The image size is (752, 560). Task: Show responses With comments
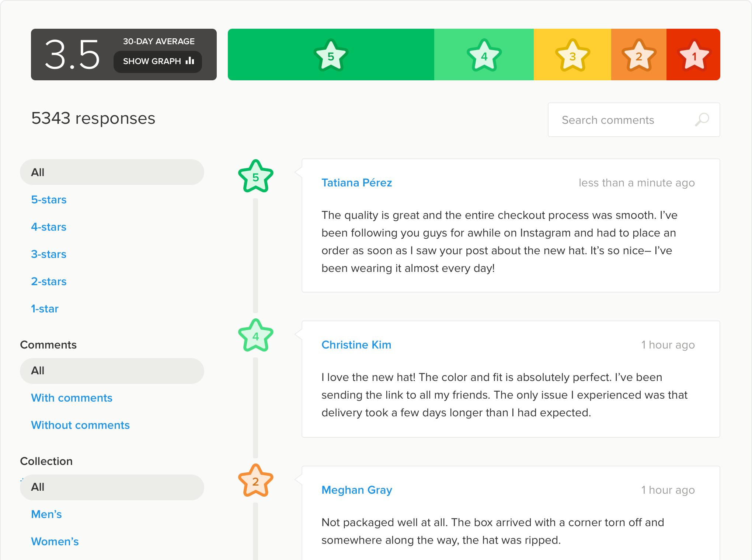click(x=72, y=398)
